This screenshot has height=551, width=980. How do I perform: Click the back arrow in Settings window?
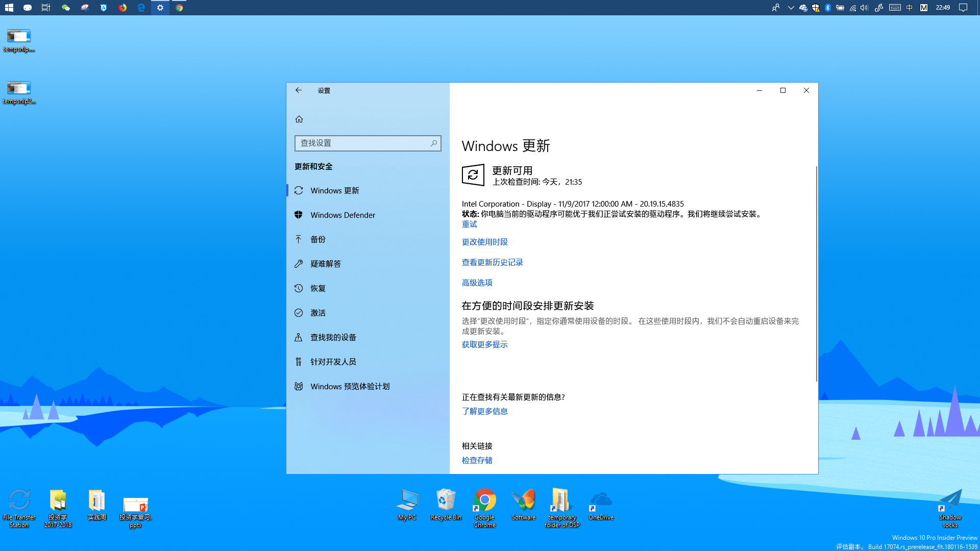coord(299,90)
